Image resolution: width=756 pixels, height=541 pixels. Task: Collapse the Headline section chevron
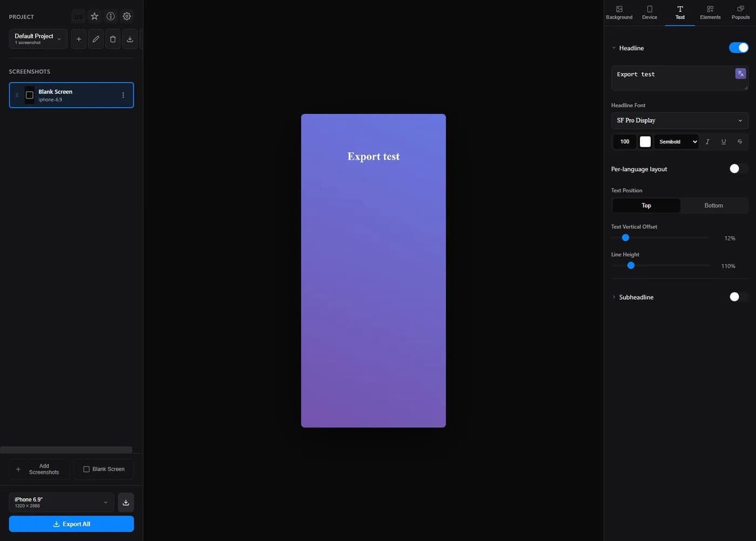click(613, 48)
